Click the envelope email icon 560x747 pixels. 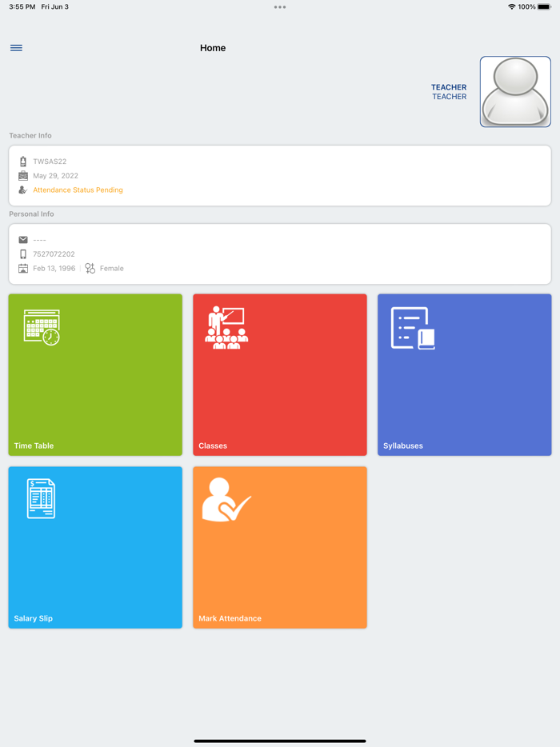click(x=23, y=240)
